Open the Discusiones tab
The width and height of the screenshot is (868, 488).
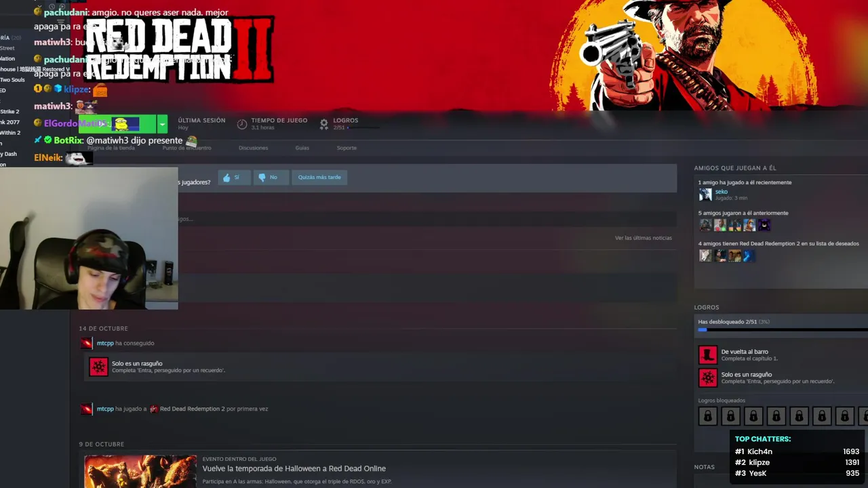254,148
